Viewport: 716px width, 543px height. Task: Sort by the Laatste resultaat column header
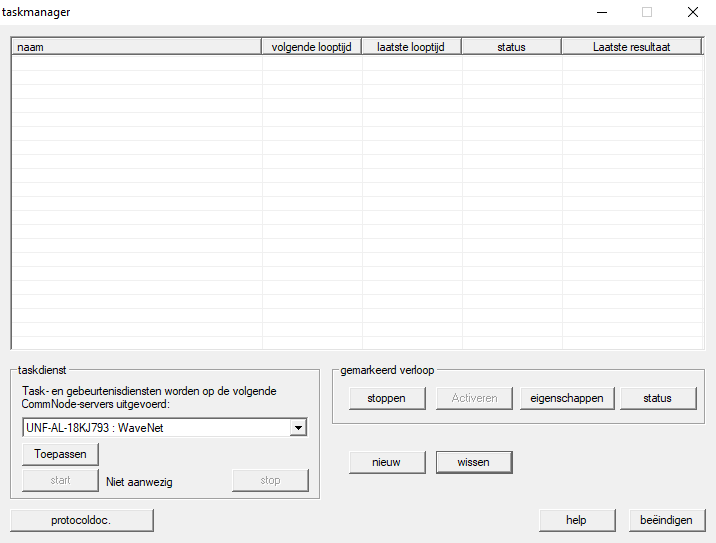pyautogui.click(x=631, y=47)
